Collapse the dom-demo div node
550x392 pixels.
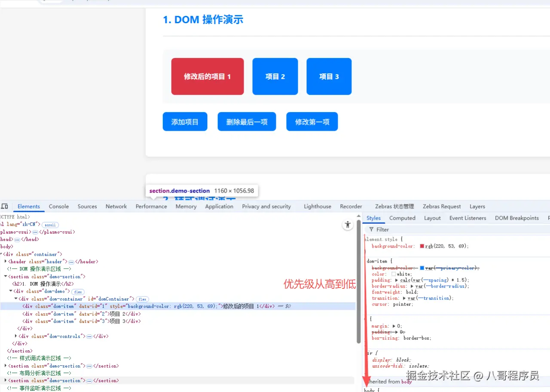pyautogui.click(x=10, y=291)
